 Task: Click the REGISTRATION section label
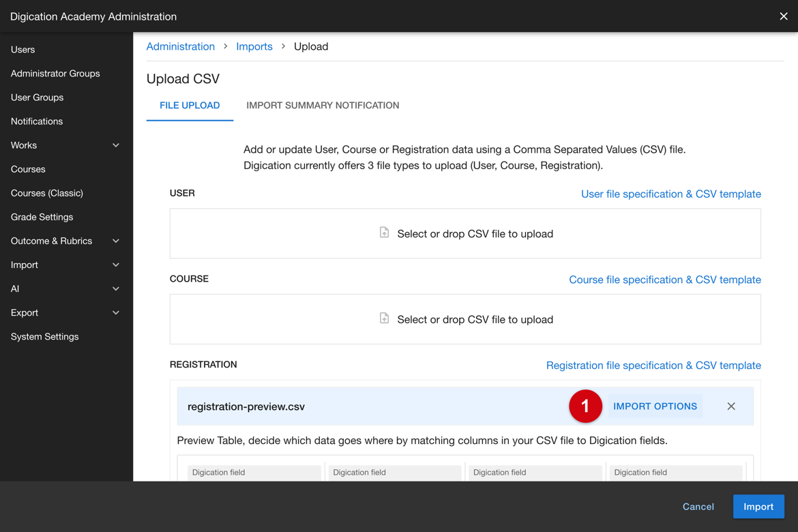(x=203, y=364)
